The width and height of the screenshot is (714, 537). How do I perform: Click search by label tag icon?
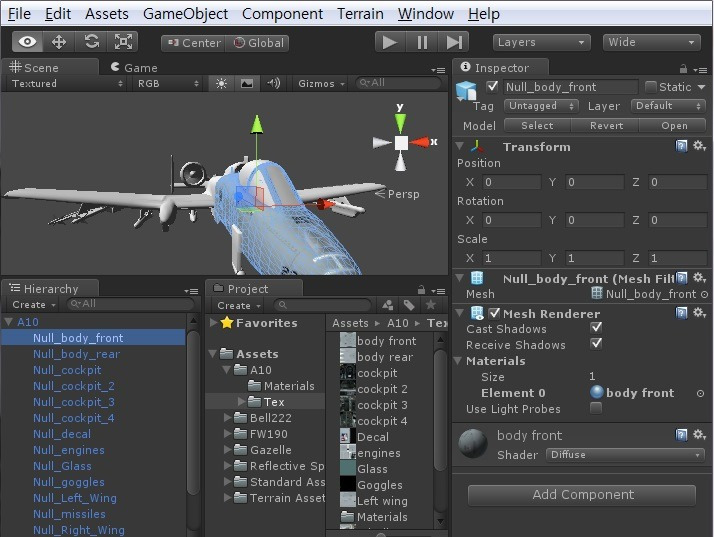click(409, 305)
